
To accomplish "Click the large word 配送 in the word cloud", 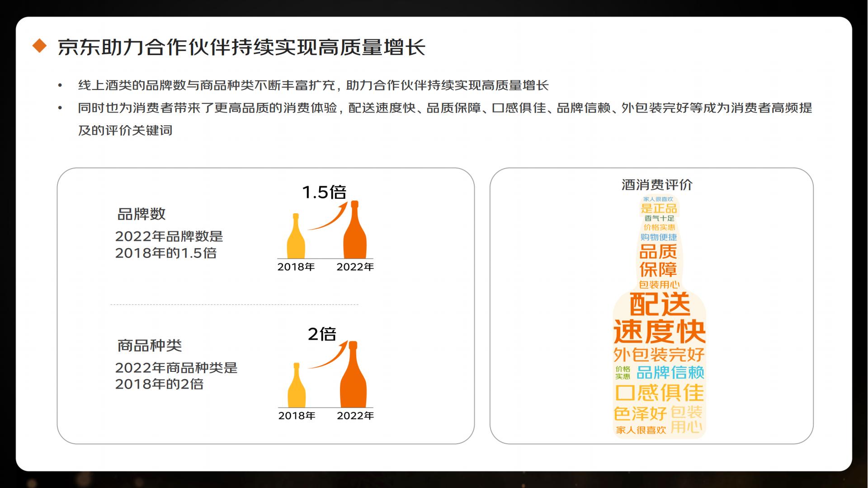I will tap(660, 304).
